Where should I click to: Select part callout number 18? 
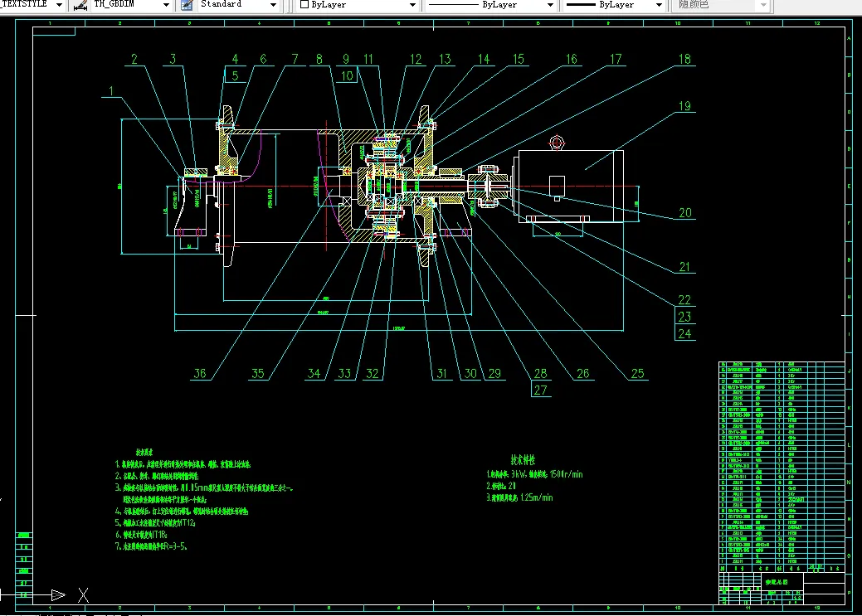[684, 60]
